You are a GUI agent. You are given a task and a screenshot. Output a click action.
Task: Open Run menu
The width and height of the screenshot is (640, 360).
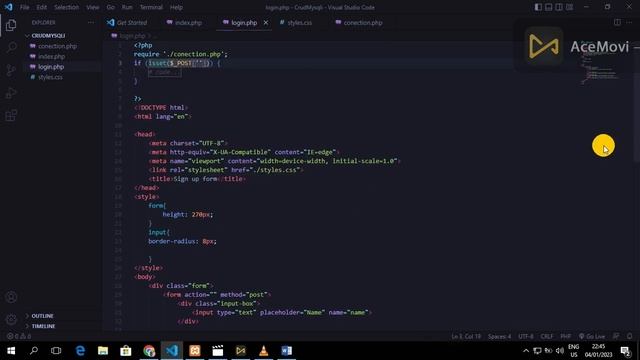tap(127, 7)
